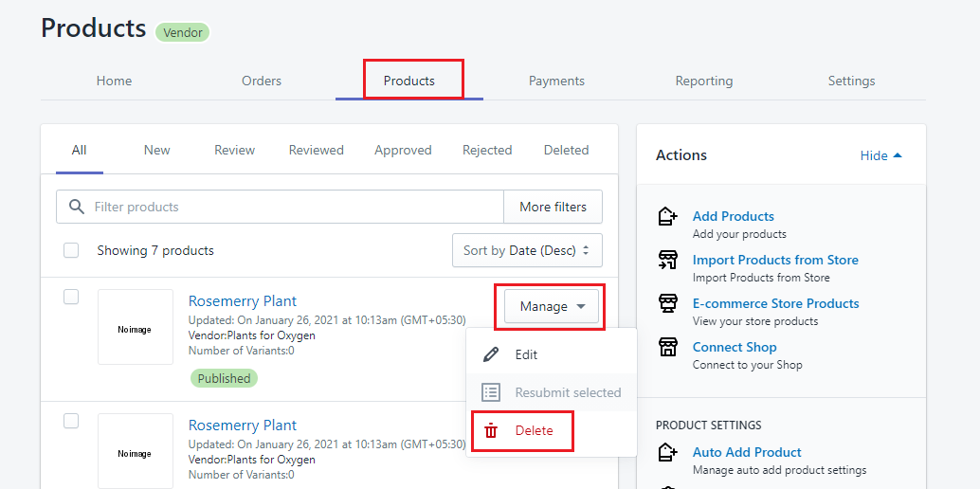This screenshot has width=980, height=489.
Task: Focus the Filter products search field
Action: click(294, 207)
